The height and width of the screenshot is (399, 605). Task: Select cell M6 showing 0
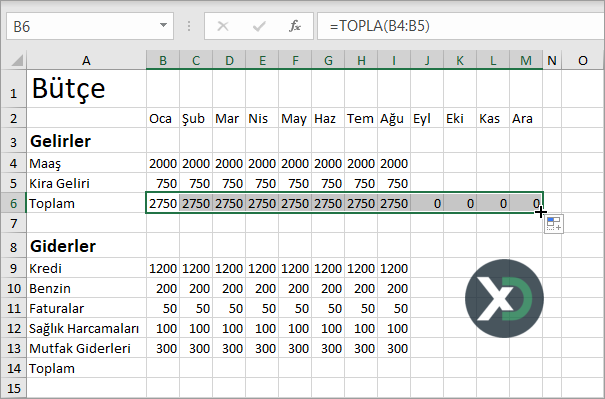pos(526,203)
